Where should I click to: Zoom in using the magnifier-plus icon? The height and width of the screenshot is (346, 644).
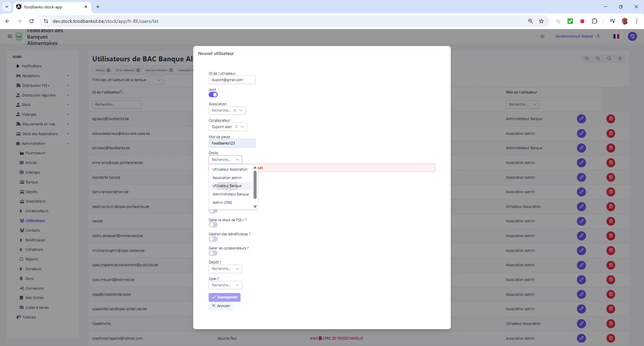pos(620,58)
